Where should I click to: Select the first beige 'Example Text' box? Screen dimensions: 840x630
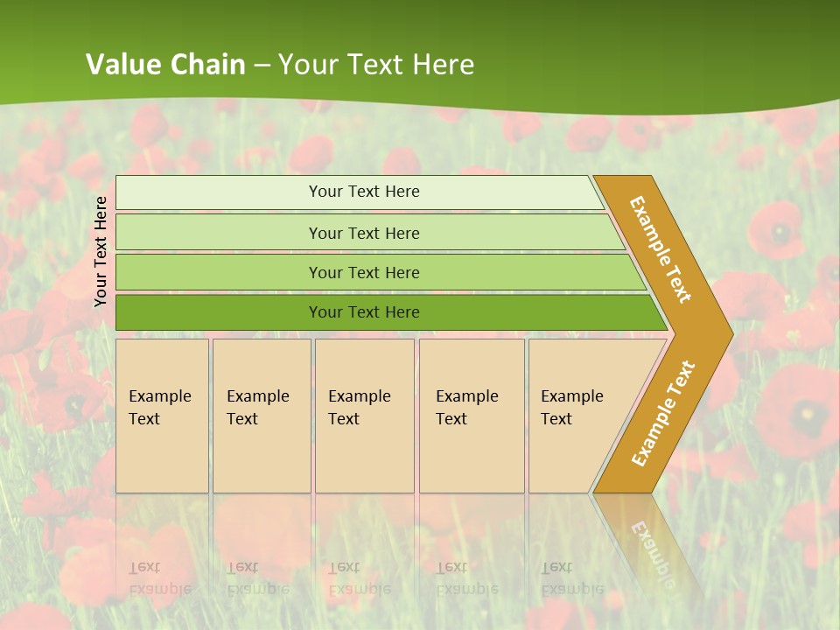tap(162, 416)
